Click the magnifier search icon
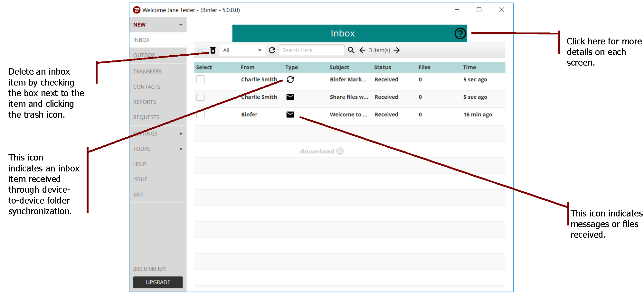Image resolution: width=644 pixels, height=302 pixels. (x=351, y=50)
